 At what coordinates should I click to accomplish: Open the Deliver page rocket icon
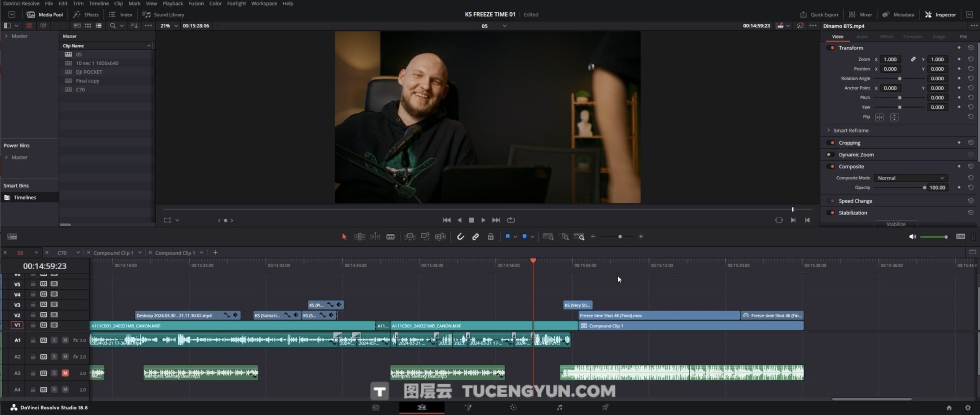pyautogui.click(x=605, y=407)
